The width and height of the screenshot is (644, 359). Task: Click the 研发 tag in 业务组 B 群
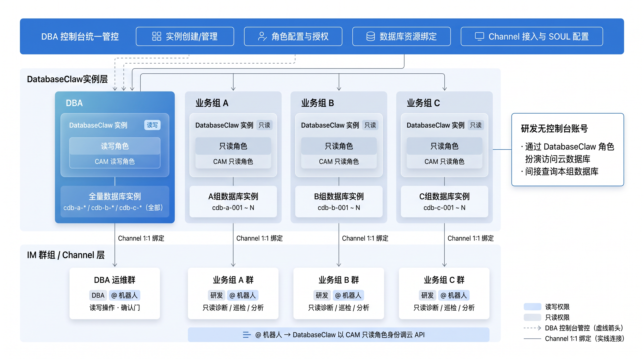[322, 295]
